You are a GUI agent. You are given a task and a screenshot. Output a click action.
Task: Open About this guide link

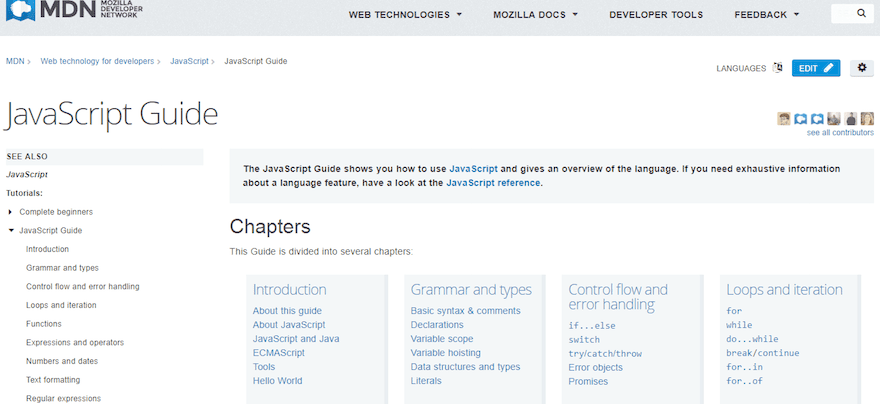(287, 311)
